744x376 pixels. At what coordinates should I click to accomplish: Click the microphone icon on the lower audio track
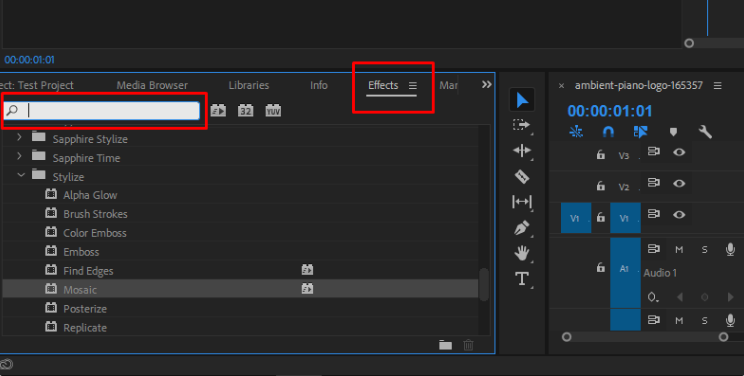click(730, 320)
